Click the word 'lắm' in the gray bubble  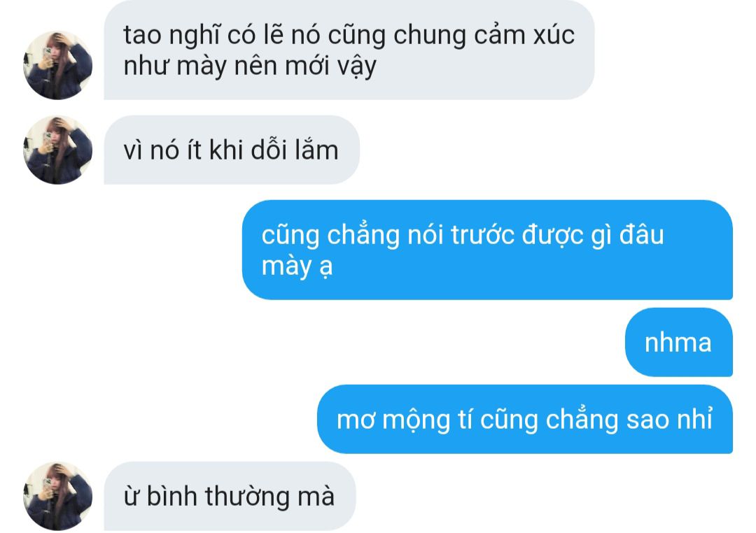317,150
